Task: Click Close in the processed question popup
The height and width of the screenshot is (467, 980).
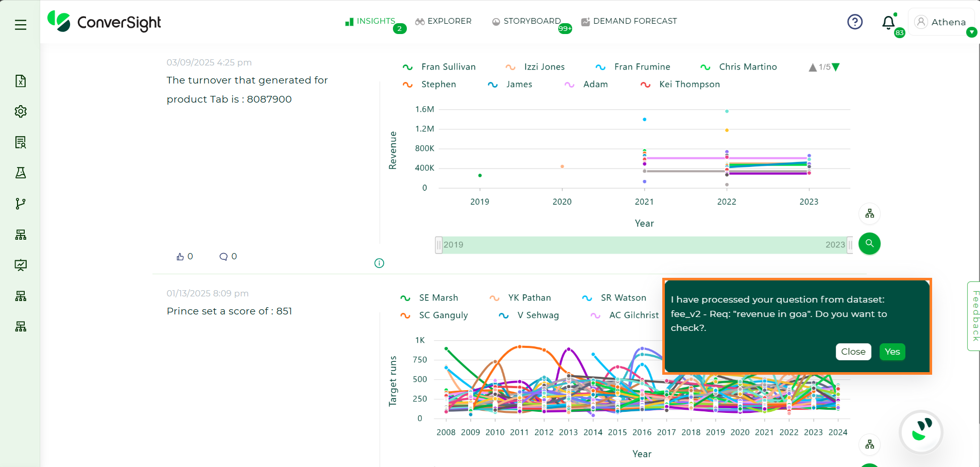Action: click(853, 352)
